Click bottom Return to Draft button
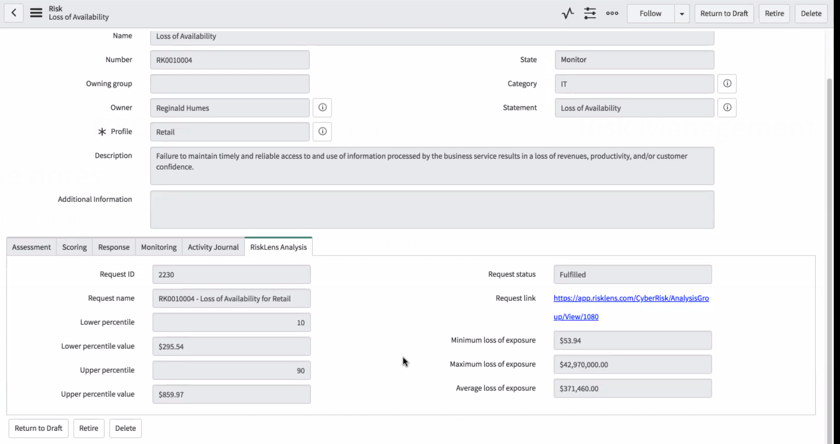840x444 pixels. pos(39,428)
